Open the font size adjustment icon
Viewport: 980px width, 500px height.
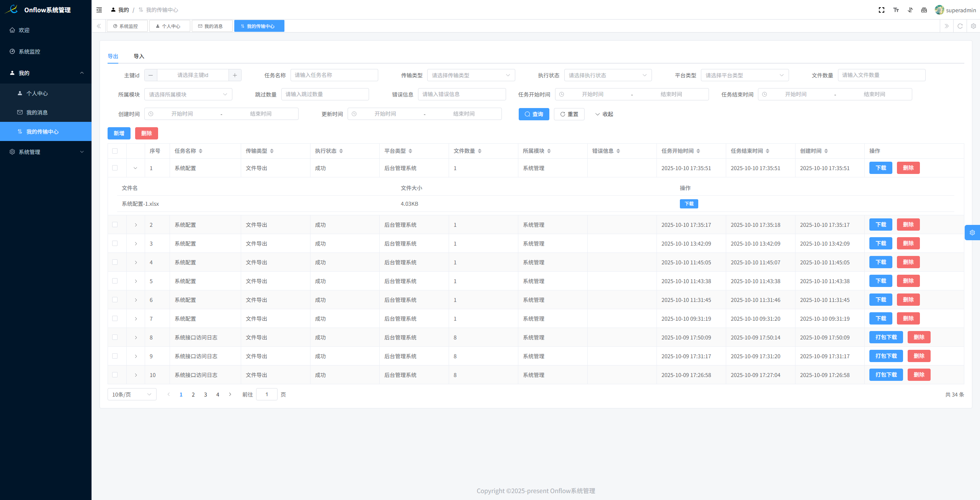896,10
